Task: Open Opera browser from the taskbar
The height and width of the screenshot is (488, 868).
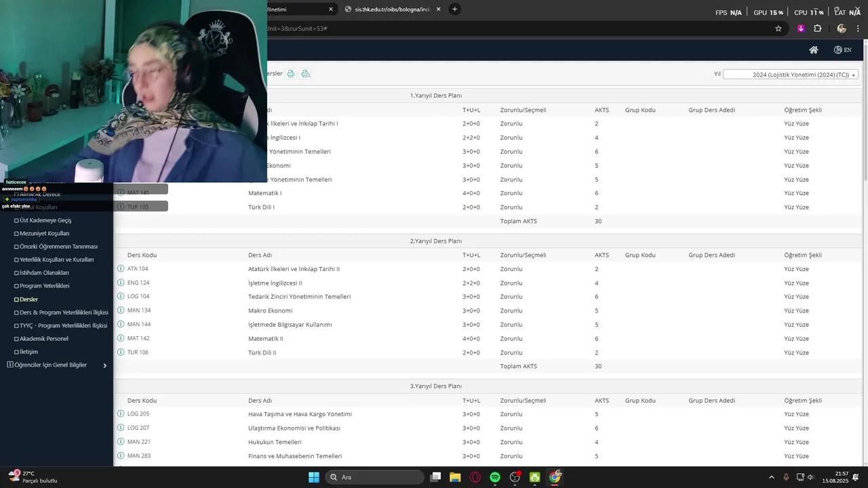Action: tap(475, 477)
